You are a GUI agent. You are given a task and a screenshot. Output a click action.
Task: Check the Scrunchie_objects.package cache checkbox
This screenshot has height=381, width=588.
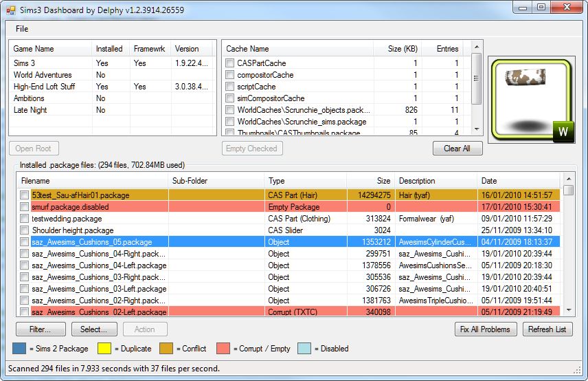coord(230,110)
